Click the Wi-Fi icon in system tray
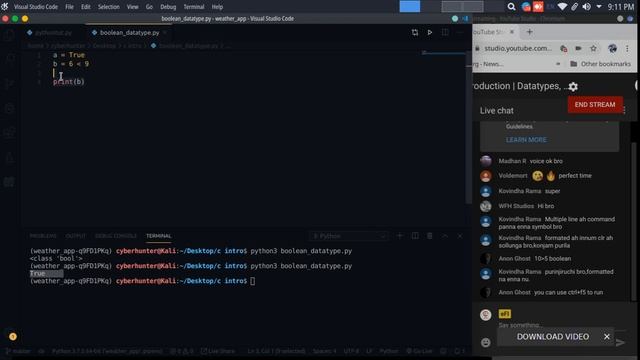Viewport: 640px width, 360px height. 562,7
